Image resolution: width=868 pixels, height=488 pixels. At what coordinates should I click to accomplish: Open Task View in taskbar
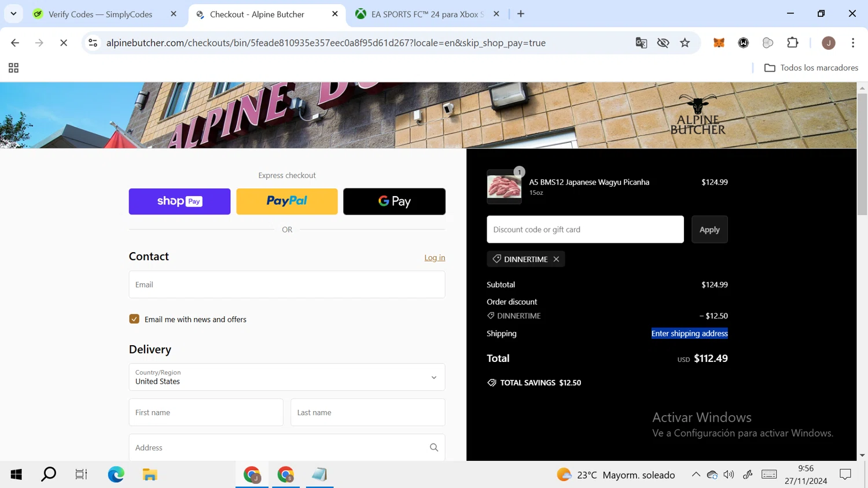[x=81, y=475]
